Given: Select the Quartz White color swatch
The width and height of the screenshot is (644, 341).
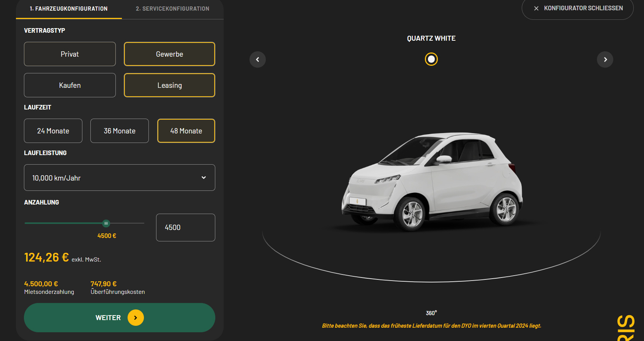Looking at the screenshot, I should coord(431,59).
